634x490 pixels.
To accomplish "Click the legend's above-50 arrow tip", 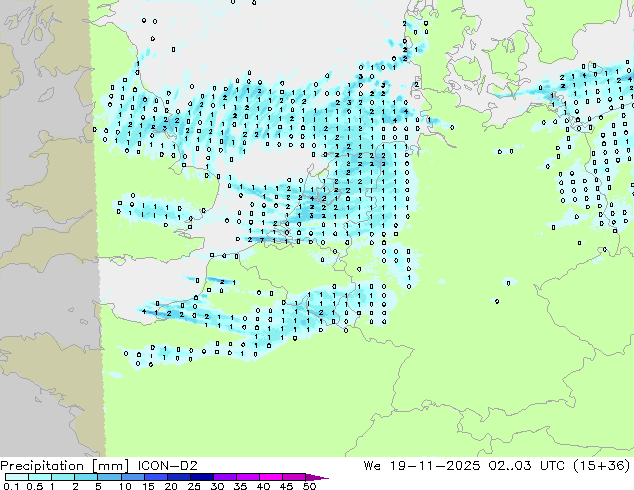I will 317,477.
